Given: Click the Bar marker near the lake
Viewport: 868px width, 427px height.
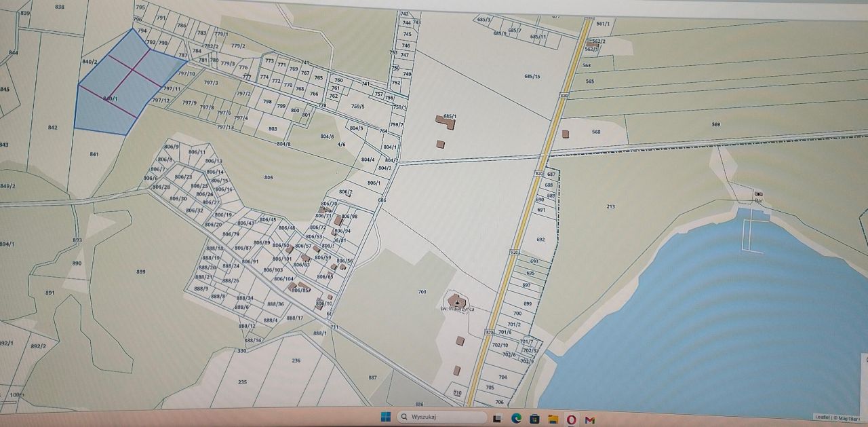Looking at the screenshot, I should tap(758, 195).
